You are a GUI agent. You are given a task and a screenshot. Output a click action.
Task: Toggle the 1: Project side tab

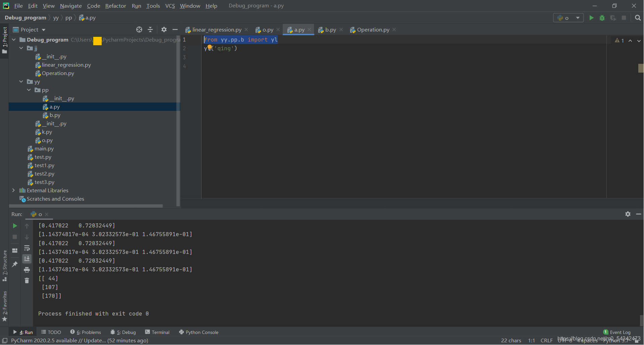click(4, 41)
